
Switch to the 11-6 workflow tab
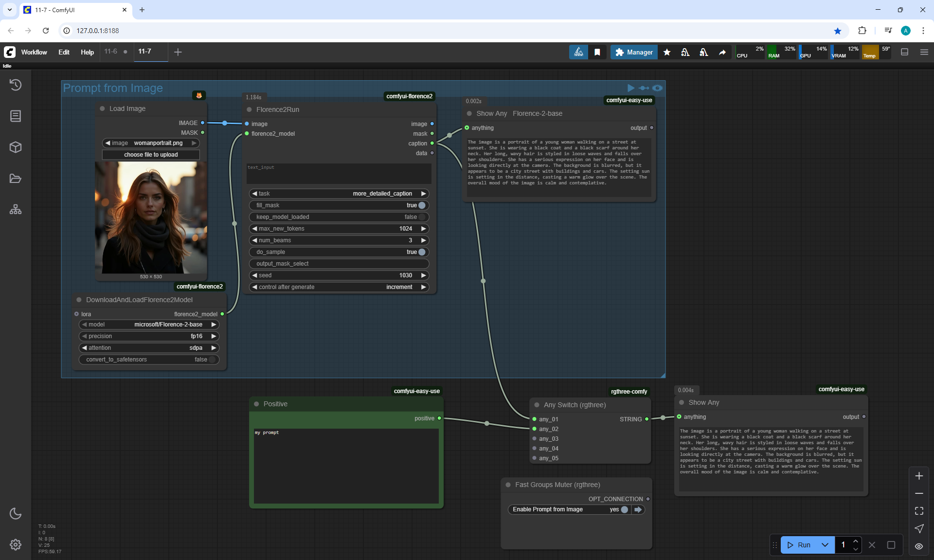111,52
